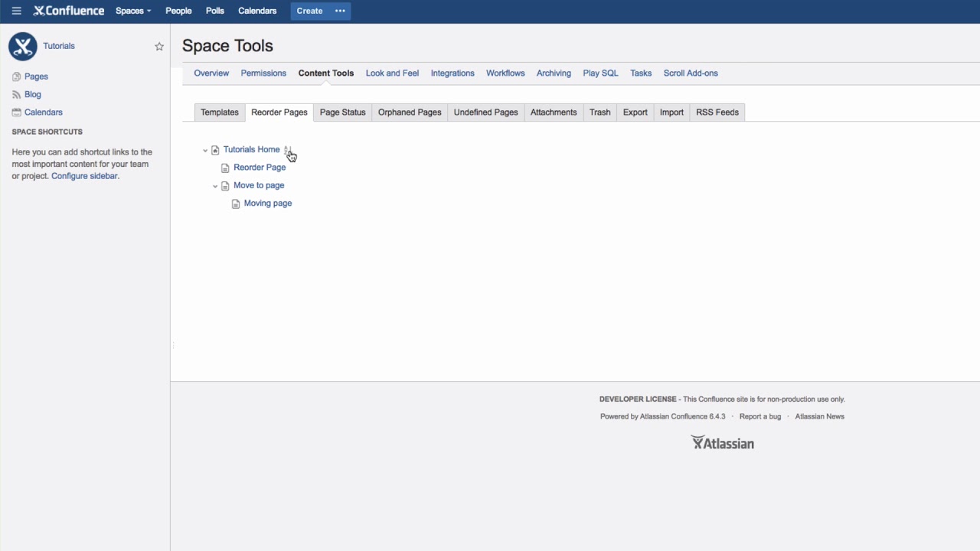The width and height of the screenshot is (980, 551).
Task: Click the page icon beside Reorder Page
Action: pos(225,167)
